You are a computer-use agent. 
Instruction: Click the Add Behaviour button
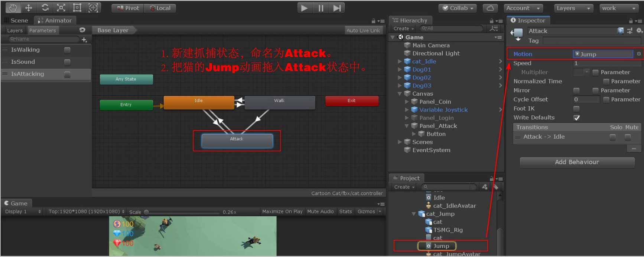[577, 162]
